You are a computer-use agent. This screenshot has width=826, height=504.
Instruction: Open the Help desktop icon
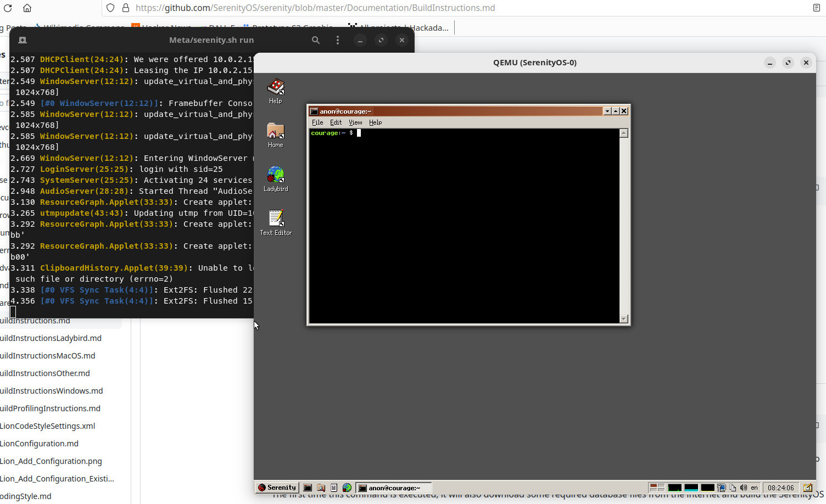pos(275,87)
